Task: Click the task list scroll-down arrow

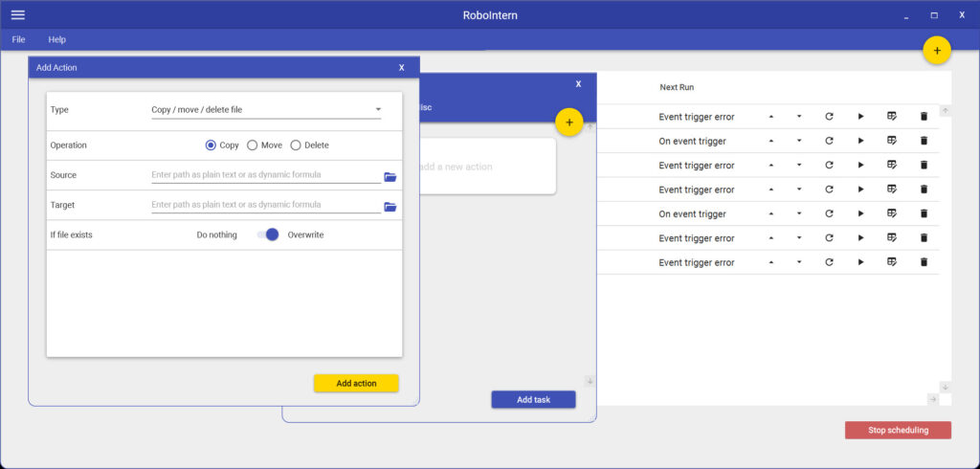Action: pos(945,387)
